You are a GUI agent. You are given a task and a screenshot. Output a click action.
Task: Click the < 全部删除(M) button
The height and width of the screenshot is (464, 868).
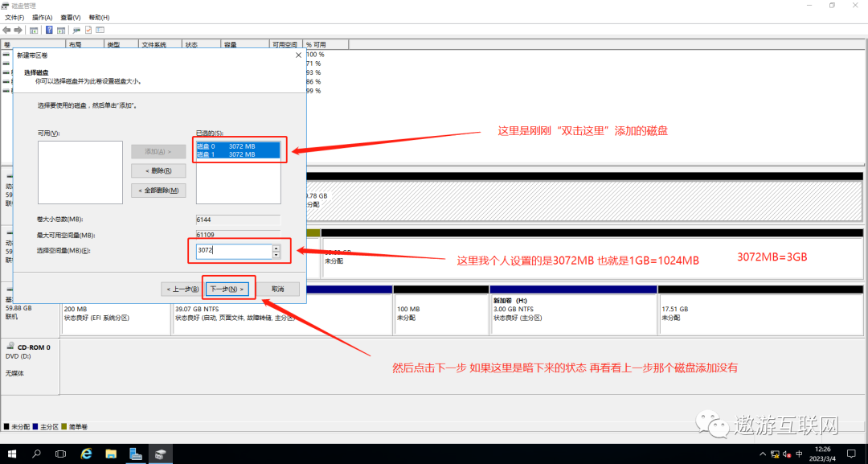coord(158,191)
